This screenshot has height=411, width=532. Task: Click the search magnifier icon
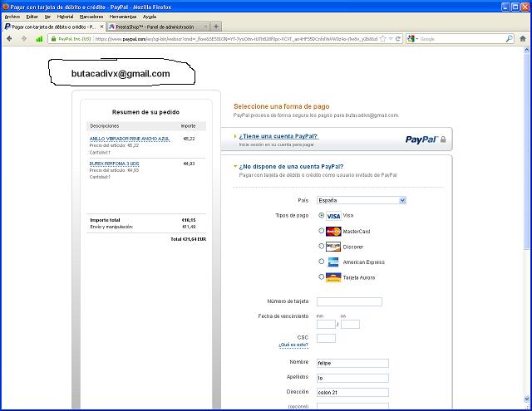click(x=509, y=39)
